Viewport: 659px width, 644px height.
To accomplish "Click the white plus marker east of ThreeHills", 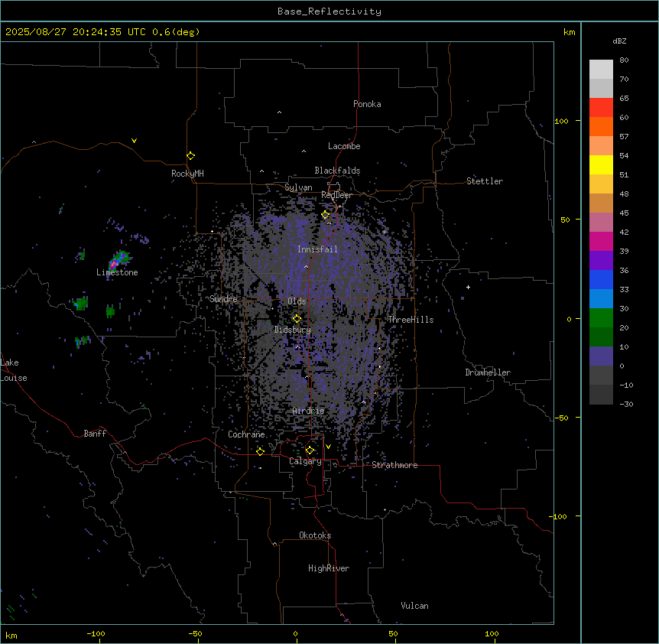I will pos(468,287).
